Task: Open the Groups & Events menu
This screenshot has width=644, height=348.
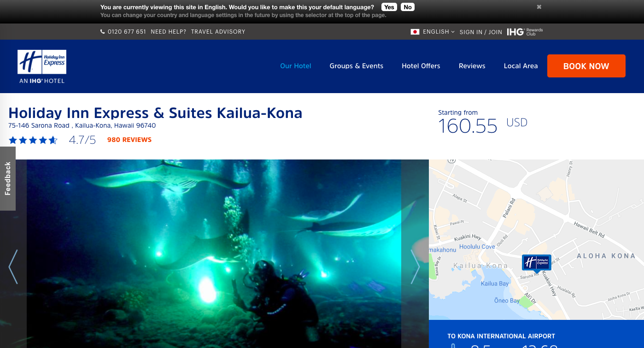Action: pyautogui.click(x=357, y=66)
